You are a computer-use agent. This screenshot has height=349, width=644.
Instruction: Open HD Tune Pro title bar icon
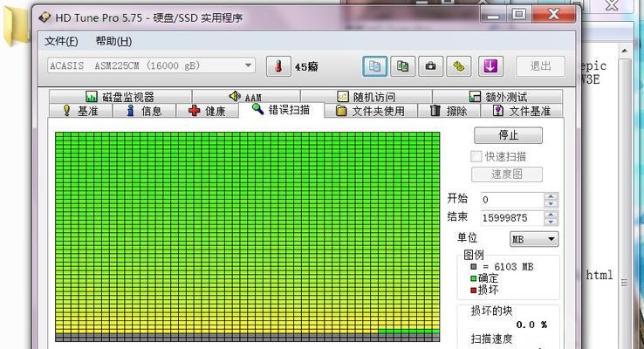coord(45,17)
